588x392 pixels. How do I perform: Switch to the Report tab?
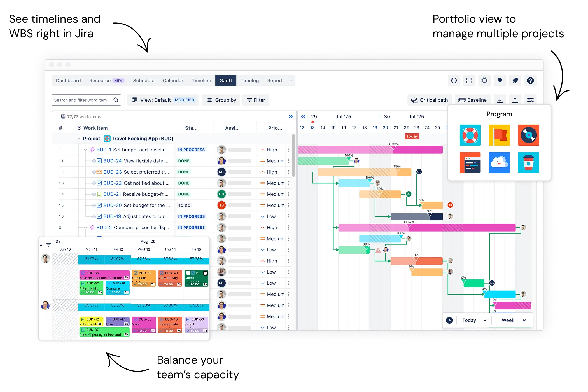275,81
